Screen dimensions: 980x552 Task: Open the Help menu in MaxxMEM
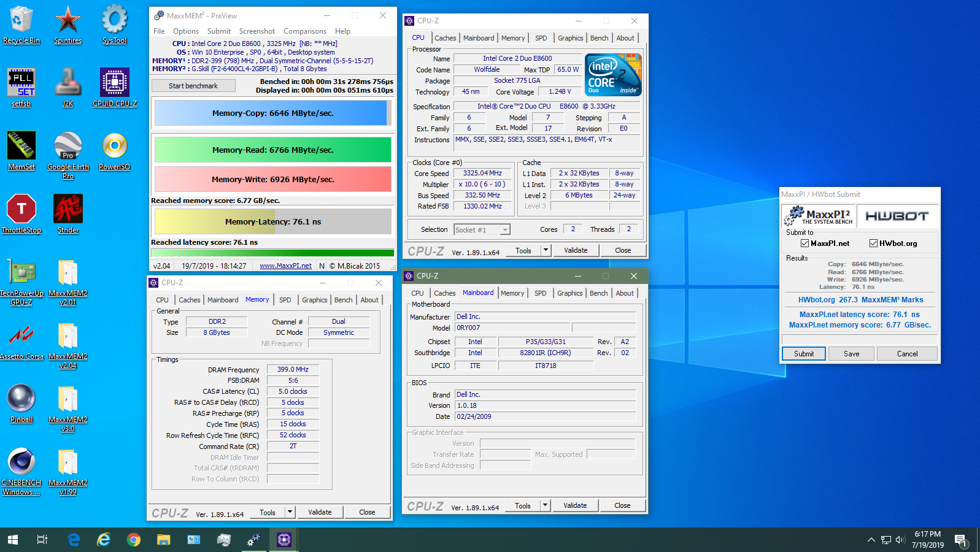tap(342, 31)
